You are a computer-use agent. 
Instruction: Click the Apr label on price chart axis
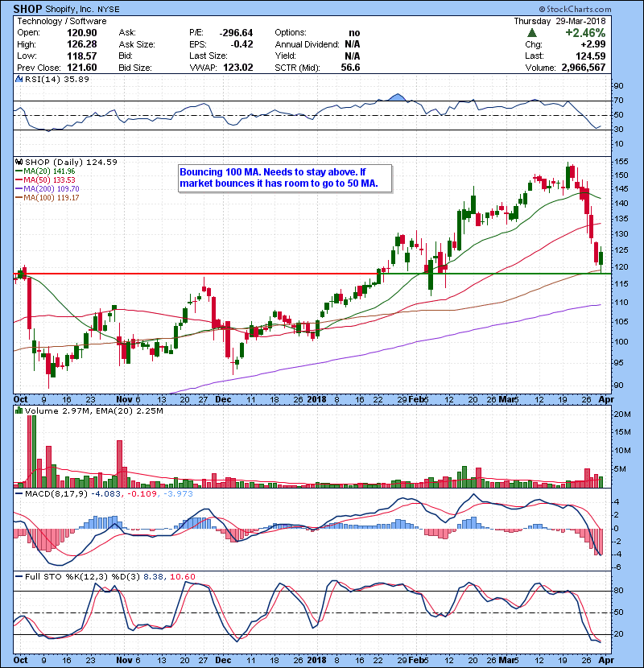[605, 399]
